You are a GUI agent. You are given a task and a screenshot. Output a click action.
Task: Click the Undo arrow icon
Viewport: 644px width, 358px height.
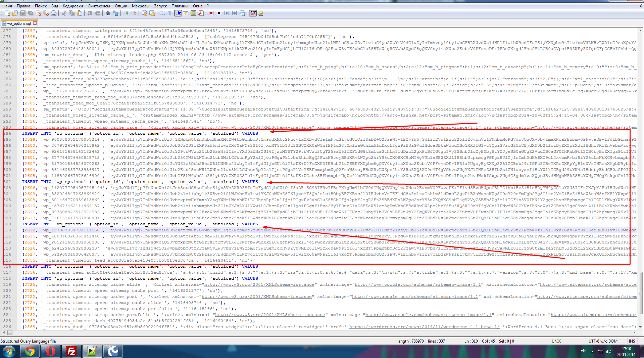click(90, 13)
